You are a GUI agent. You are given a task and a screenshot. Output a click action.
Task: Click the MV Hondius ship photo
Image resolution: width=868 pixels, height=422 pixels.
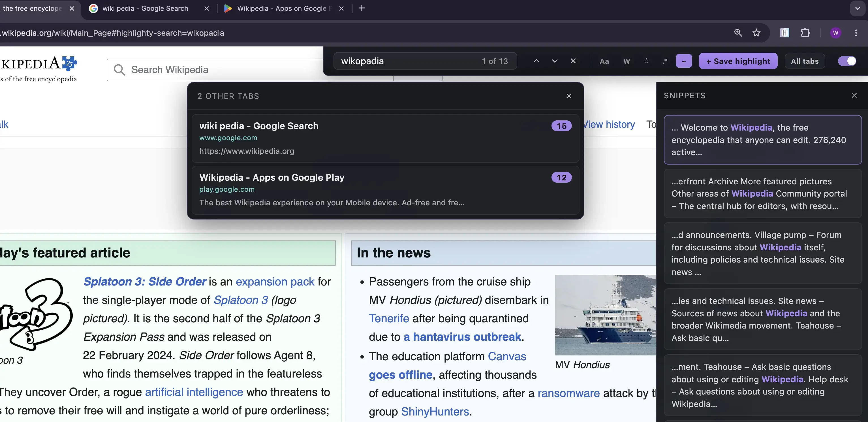pos(606,315)
